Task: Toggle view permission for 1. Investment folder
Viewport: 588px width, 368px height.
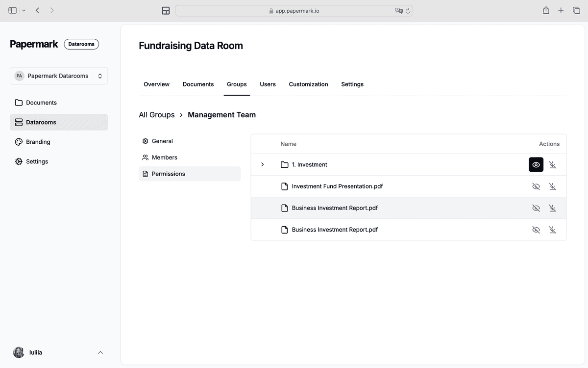Action: (536, 165)
